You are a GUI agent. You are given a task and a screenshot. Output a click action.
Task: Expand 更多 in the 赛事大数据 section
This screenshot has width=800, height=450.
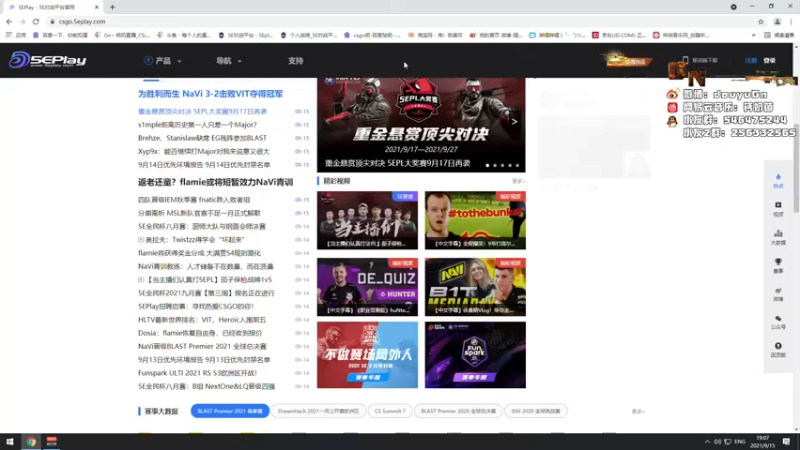(x=638, y=411)
